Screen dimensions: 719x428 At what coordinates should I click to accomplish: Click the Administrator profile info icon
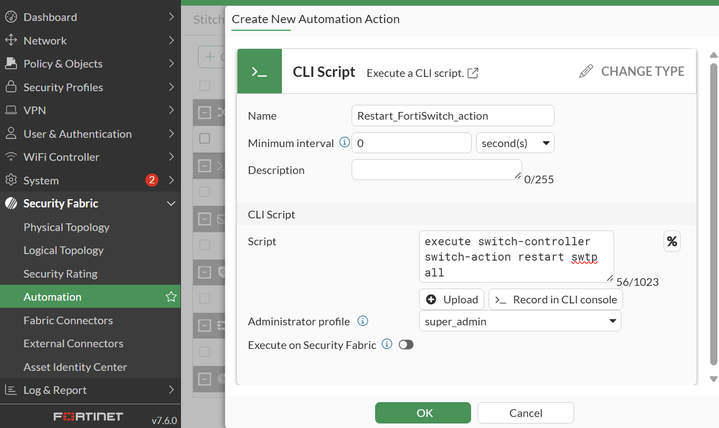(362, 321)
